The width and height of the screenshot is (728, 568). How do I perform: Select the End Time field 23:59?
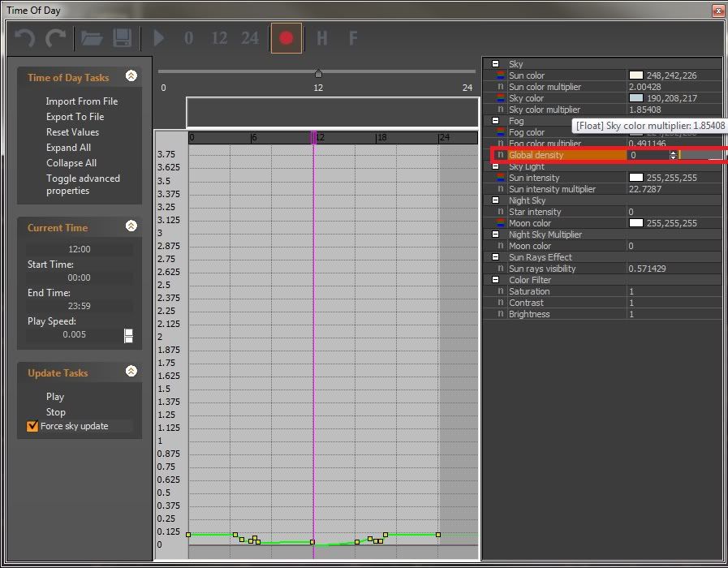(79, 306)
